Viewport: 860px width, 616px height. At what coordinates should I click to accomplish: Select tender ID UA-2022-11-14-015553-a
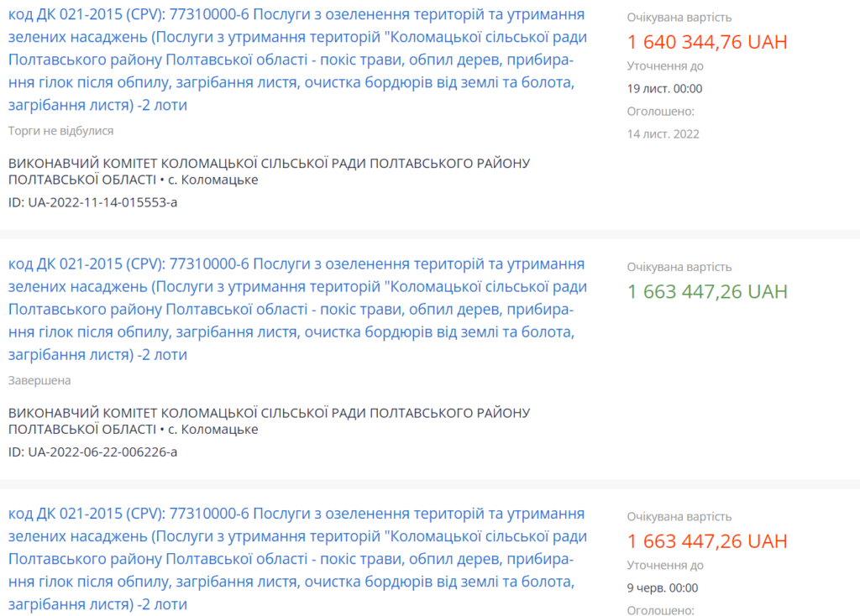point(92,202)
